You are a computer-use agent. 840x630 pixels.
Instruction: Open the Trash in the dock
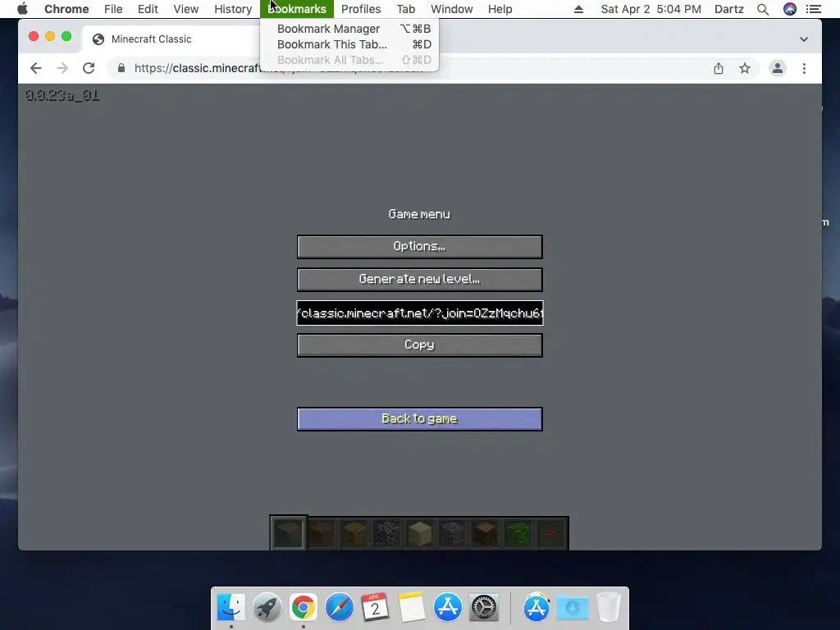[x=609, y=607]
